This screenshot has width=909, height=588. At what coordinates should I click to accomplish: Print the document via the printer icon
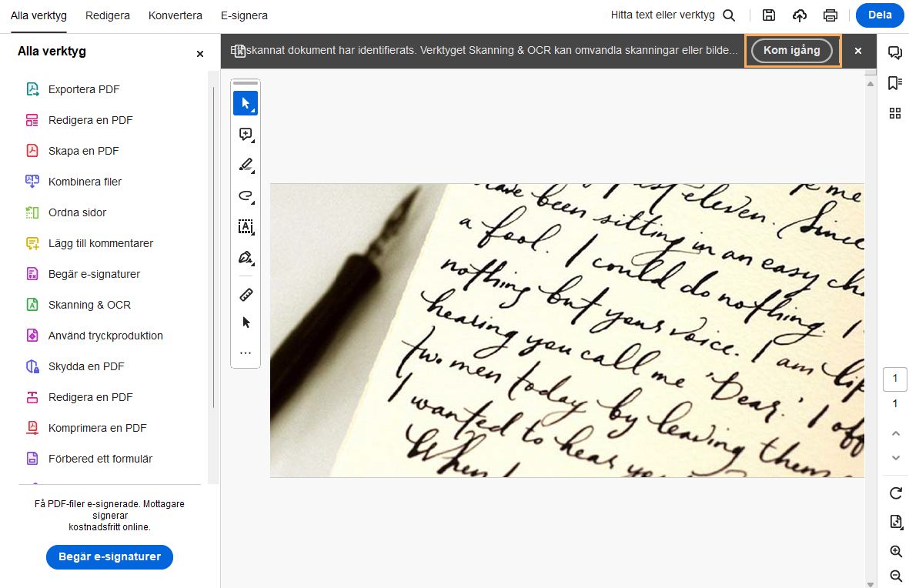point(830,15)
